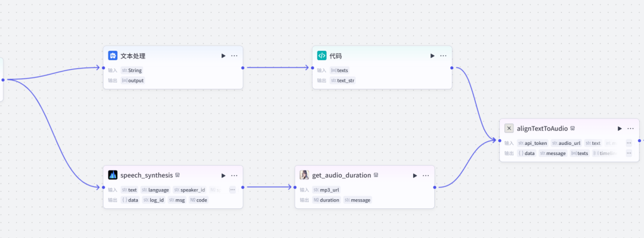Open more options for 文本处理 node

coord(234,55)
